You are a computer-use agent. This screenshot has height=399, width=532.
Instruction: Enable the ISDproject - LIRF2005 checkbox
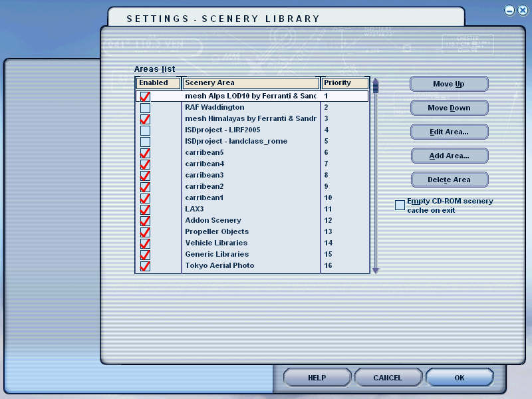[x=145, y=130]
